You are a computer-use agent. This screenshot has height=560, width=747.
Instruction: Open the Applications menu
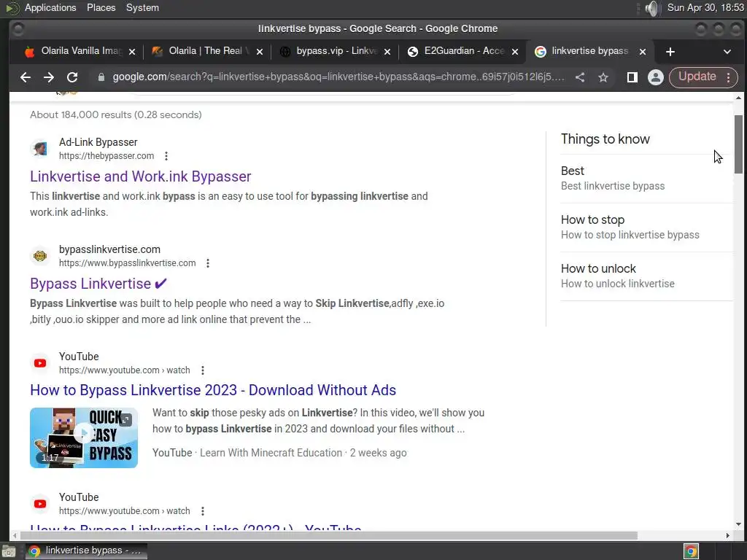pos(50,7)
